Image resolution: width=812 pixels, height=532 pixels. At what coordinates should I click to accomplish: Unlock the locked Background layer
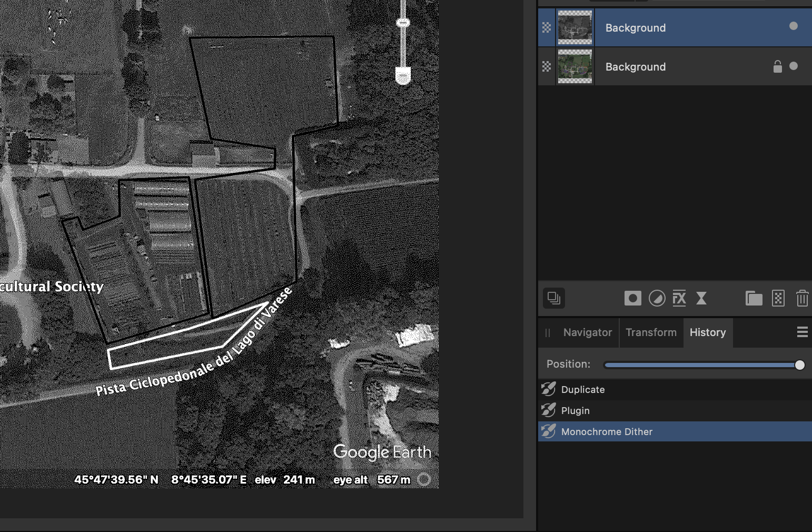(777, 67)
